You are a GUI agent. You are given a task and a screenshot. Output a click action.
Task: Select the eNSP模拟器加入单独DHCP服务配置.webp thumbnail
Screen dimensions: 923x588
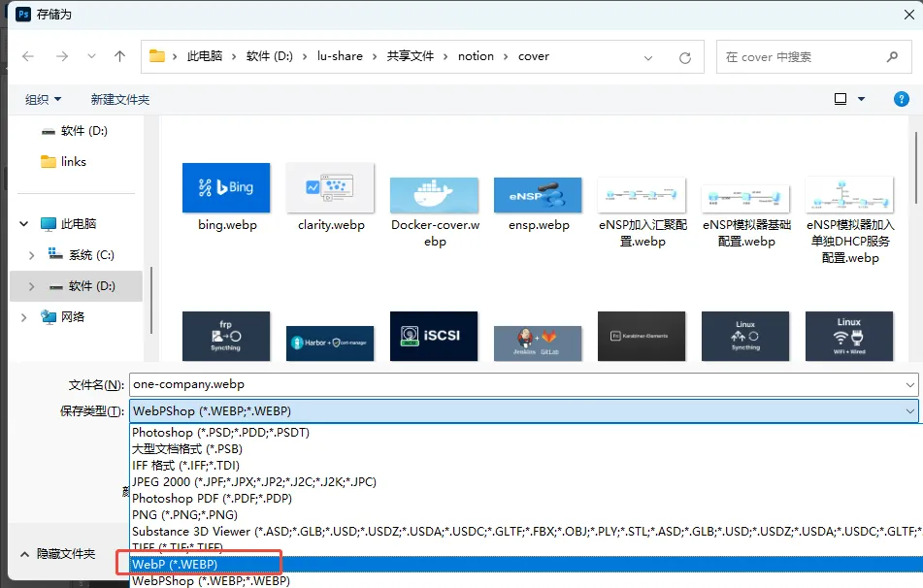849,195
